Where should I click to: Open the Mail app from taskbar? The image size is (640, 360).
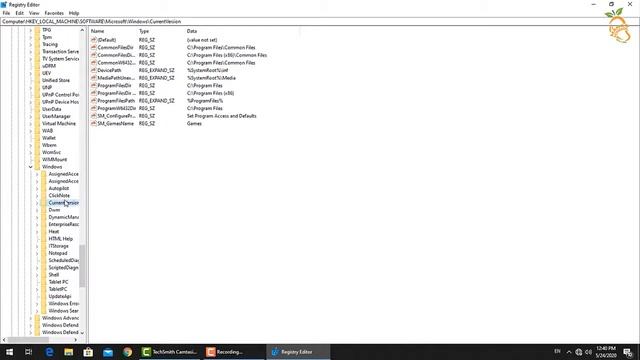point(108,352)
